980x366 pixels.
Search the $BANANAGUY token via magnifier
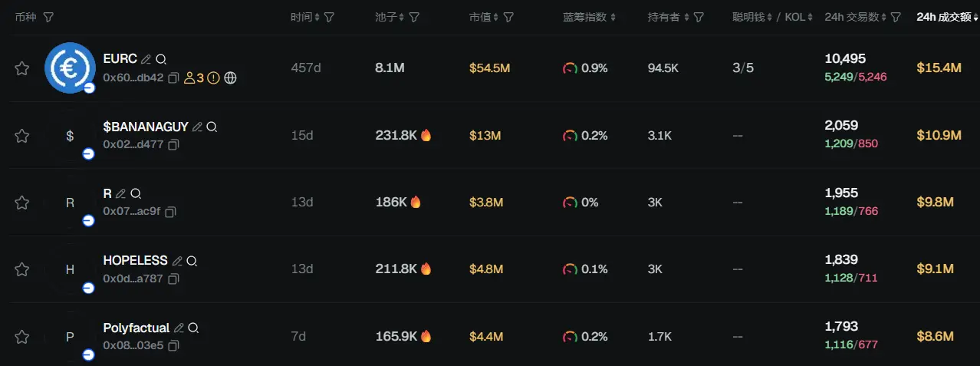coord(212,127)
